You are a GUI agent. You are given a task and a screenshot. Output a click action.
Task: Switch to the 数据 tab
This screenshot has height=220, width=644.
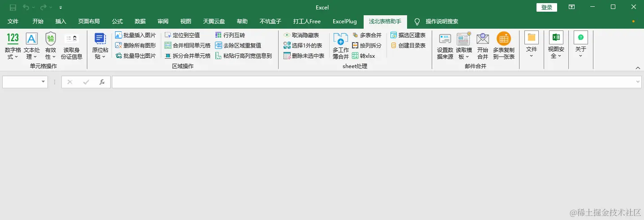pos(140,22)
